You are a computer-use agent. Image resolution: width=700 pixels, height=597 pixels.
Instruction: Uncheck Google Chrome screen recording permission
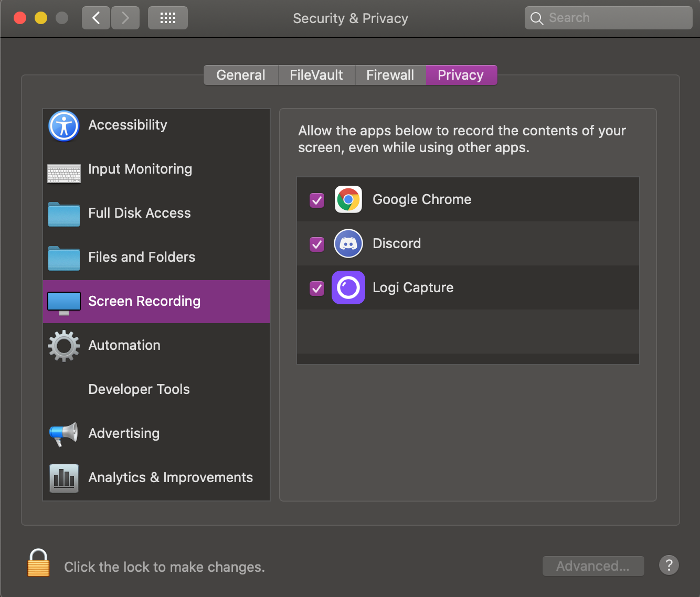[x=317, y=200]
